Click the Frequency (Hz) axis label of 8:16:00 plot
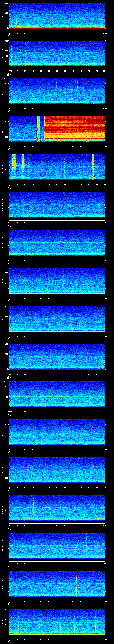Screen dimensions: 114x644 click(x=3, y=16)
